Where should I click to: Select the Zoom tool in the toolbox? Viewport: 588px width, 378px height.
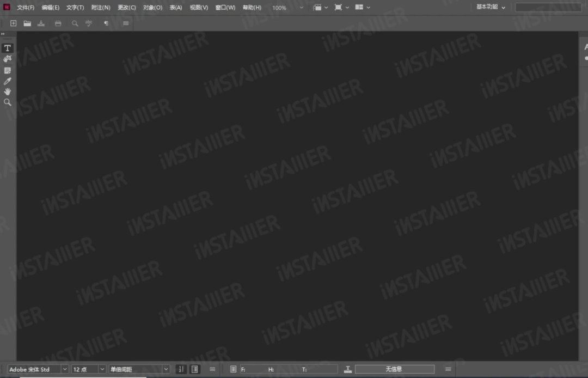pyautogui.click(x=8, y=102)
